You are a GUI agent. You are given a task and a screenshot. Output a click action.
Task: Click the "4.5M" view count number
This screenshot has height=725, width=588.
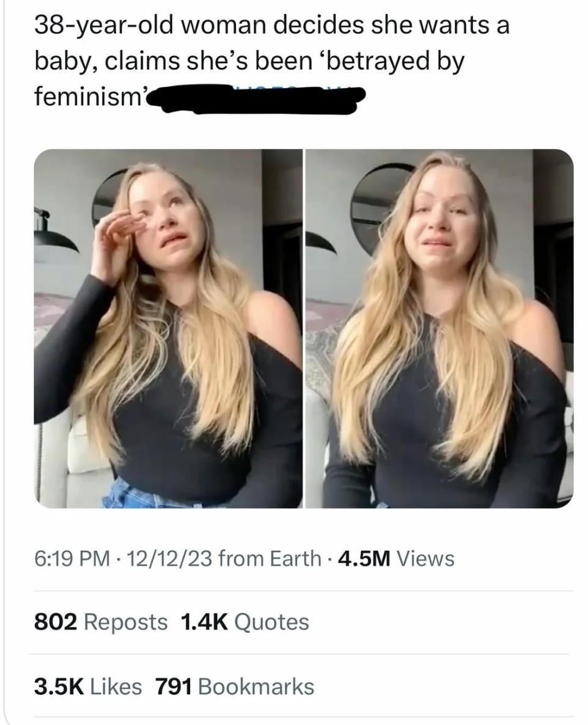365,558
